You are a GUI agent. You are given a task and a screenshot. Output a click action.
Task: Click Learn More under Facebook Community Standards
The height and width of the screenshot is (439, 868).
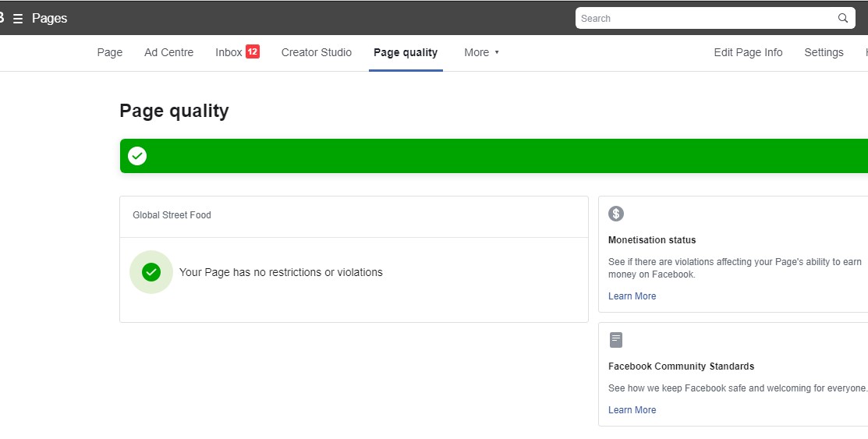click(632, 410)
